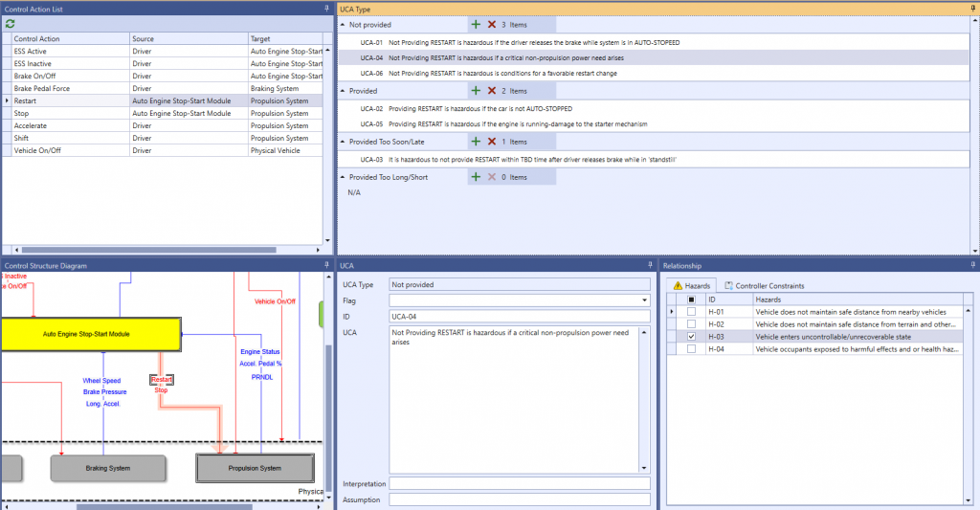Select the Shift control action row
The height and width of the screenshot is (510, 980).
point(163,138)
